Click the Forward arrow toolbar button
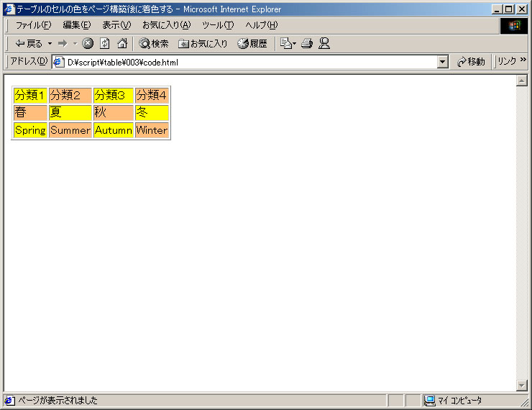 pyautogui.click(x=63, y=43)
